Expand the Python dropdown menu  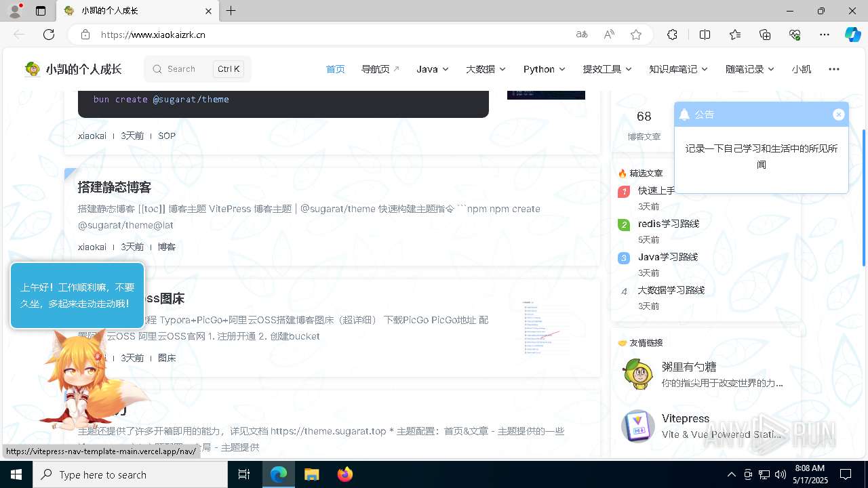544,69
